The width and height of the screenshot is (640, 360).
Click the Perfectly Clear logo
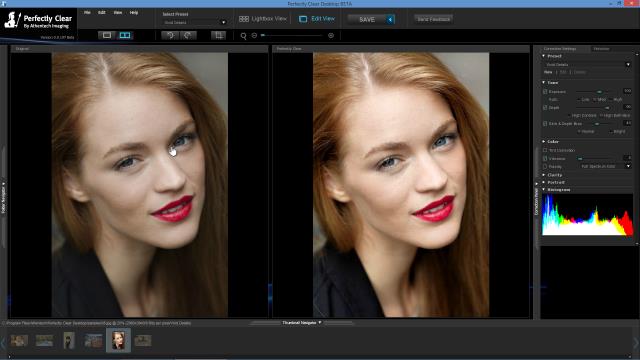(38, 20)
